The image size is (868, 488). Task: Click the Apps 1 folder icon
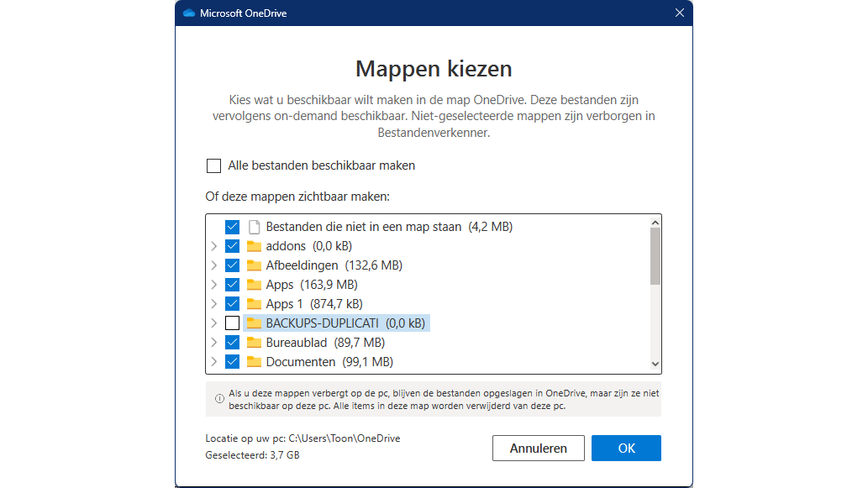pyautogui.click(x=254, y=304)
